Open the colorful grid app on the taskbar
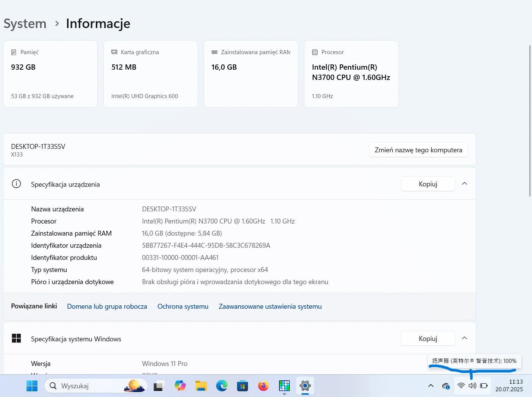The image size is (532, 397). (284, 386)
